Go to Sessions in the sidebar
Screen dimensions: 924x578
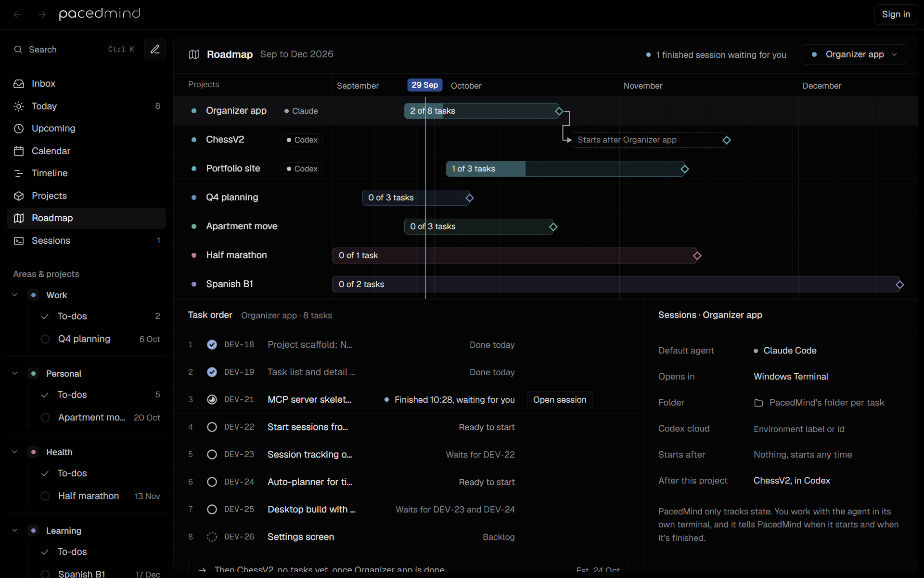click(x=87, y=241)
